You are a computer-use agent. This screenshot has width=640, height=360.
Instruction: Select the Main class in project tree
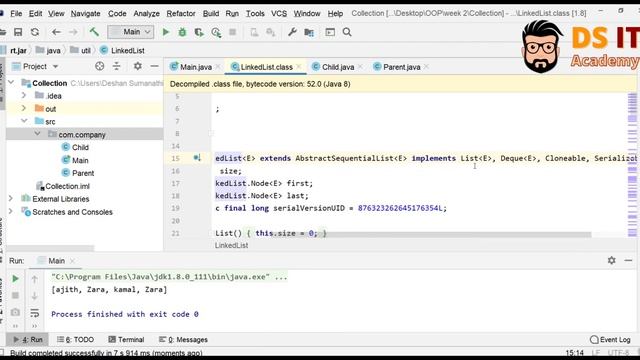coord(80,160)
